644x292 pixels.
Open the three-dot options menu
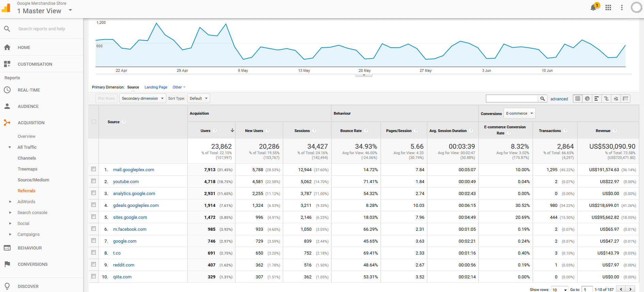(622, 7)
